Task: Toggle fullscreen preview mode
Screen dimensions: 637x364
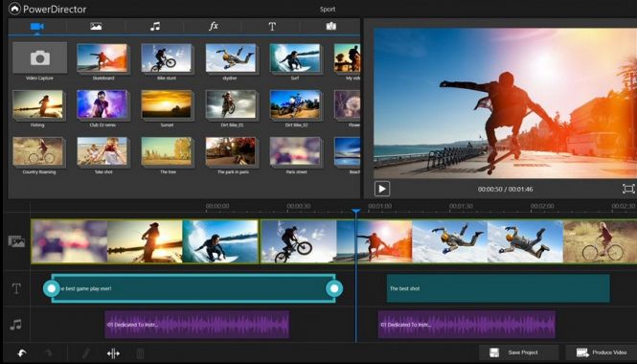Action: 628,189
